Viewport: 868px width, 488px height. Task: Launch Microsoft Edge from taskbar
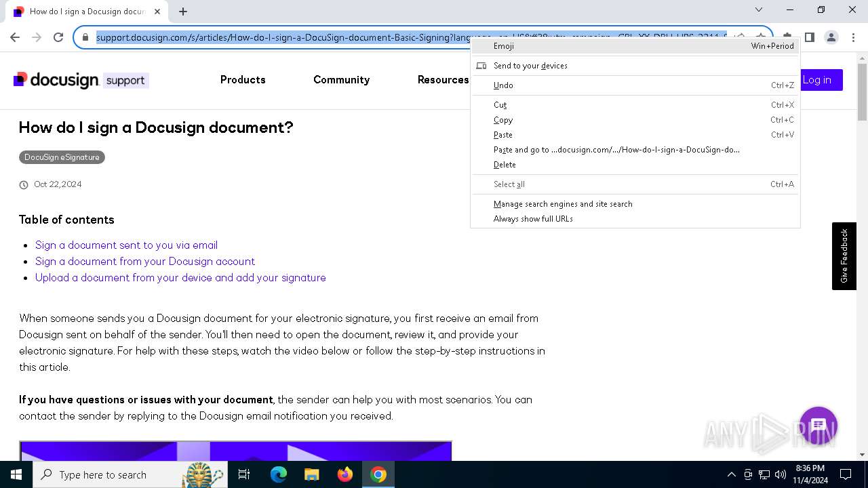(x=279, y=474)
